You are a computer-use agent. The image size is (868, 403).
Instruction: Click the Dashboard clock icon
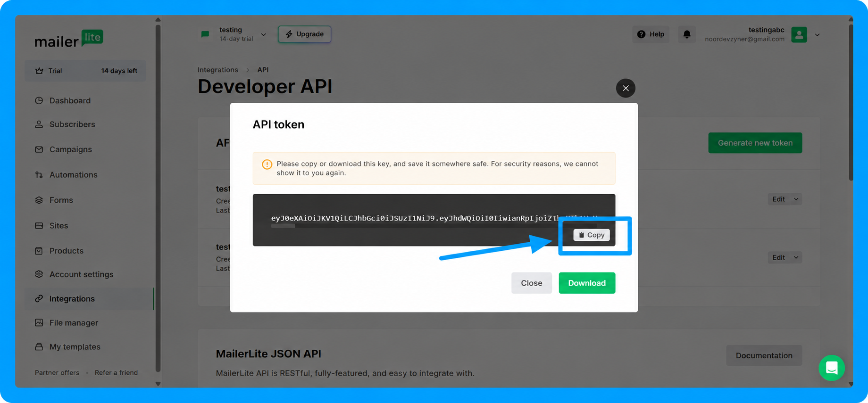pos(39,100)
